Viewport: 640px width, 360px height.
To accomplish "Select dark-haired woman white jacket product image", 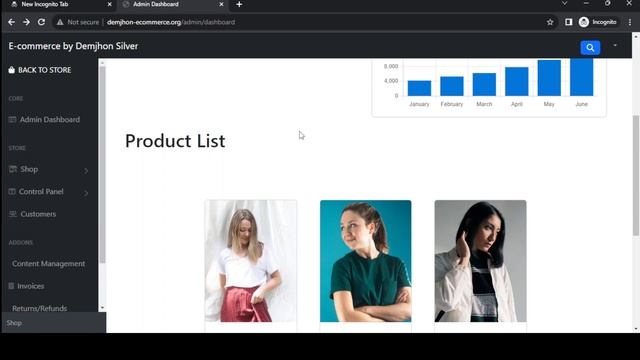I will coord(480,261).
